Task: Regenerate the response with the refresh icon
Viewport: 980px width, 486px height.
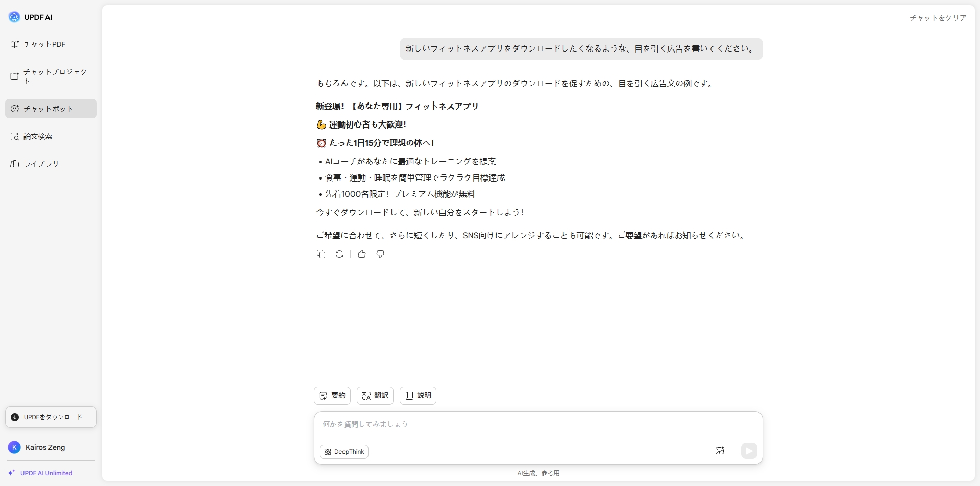Action: click(x=339, y=254)
